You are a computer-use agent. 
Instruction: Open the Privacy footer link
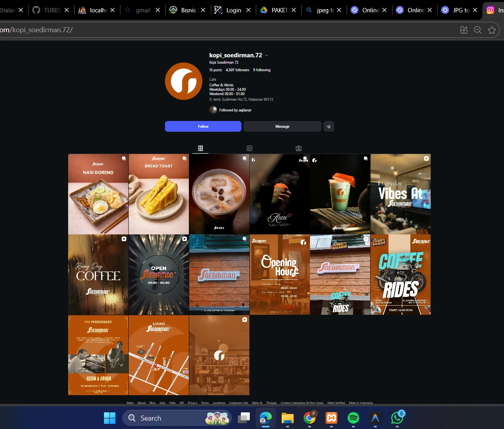(192, 403)
